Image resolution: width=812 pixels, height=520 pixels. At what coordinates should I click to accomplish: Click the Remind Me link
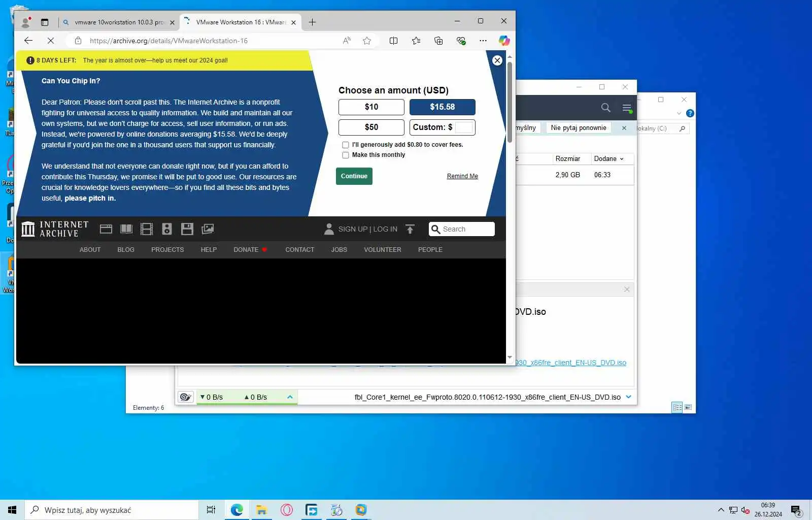(x=462, y=176)
